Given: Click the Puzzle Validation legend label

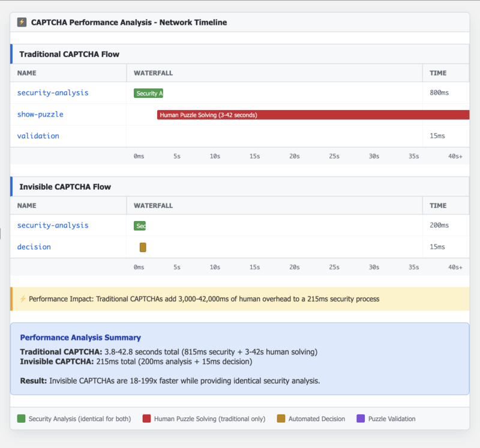Looking at the screenshot, I should point(392,419).
